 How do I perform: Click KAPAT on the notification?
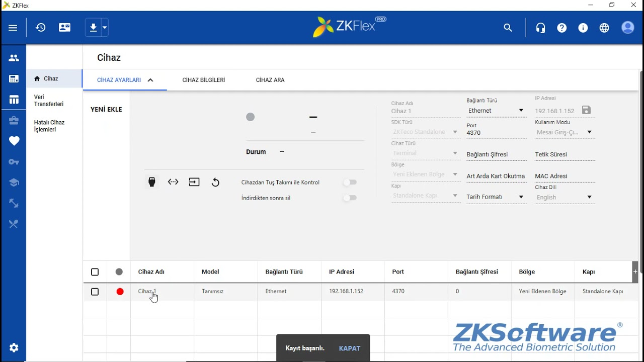pyautogui.click(x=350, y=348)
